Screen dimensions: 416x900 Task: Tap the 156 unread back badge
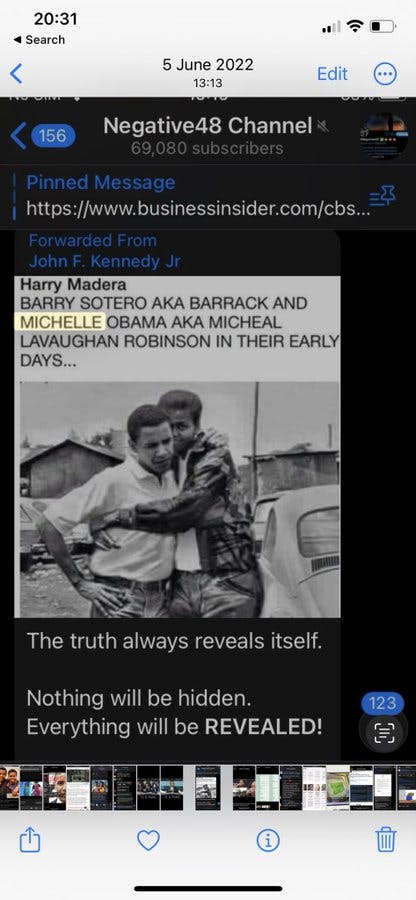pos(53,136)
